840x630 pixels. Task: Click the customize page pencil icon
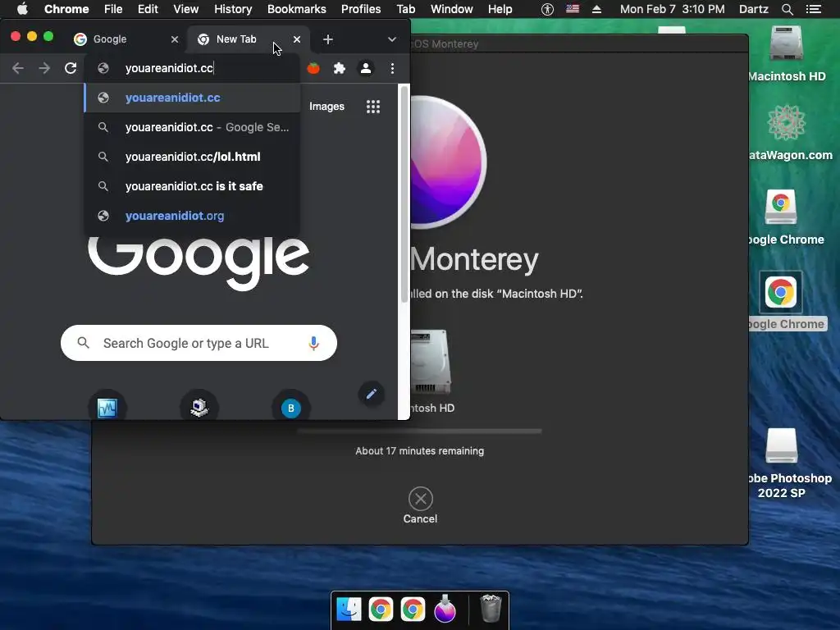tap(372, 395)
